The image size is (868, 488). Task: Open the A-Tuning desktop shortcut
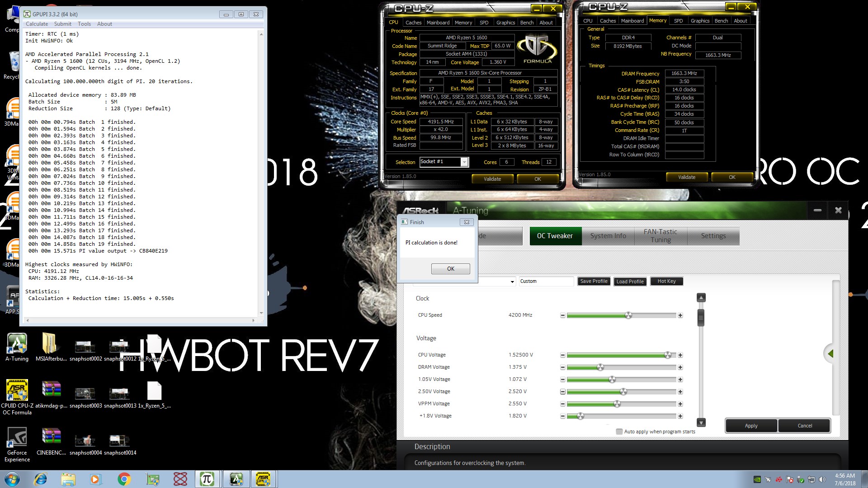17,347
